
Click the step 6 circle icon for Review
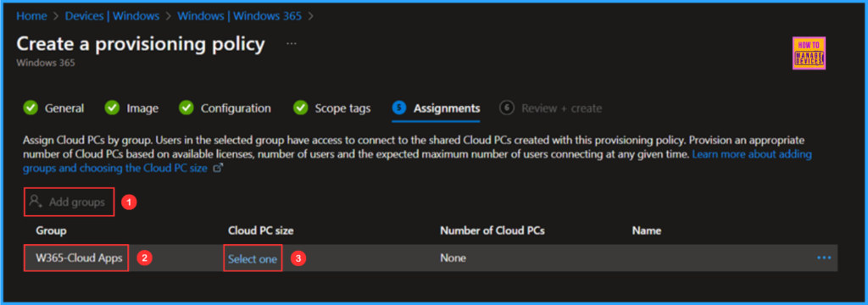507,108
